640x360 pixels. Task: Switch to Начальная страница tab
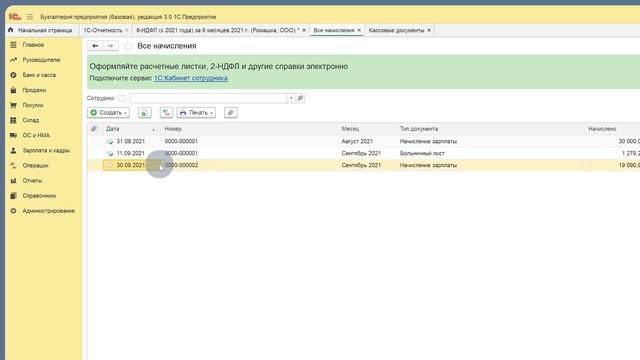tap(40, 30)
